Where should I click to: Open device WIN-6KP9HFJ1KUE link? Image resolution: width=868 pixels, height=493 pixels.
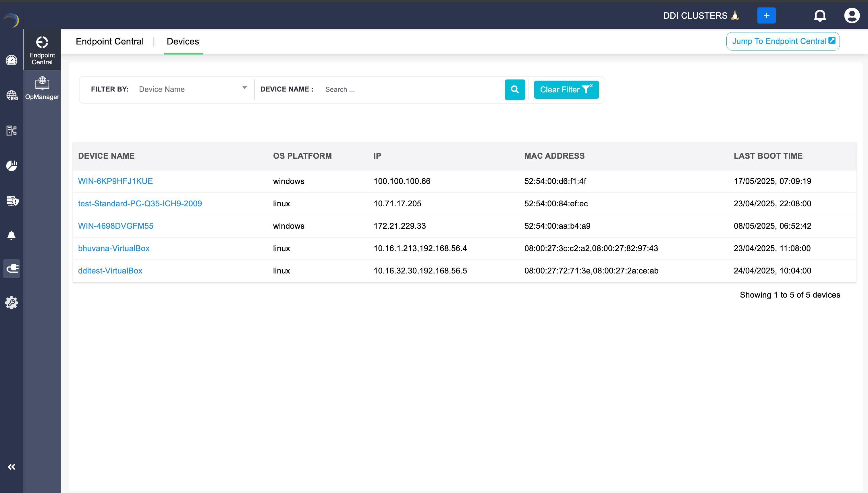115,181
